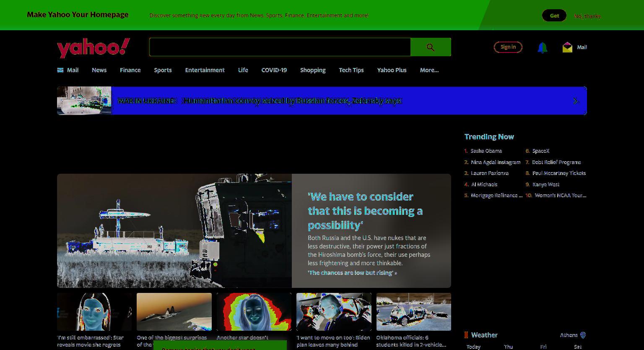644x350 pixels.
Task: Open trending topic Lauren Pazienza
Action: point(490,173)
